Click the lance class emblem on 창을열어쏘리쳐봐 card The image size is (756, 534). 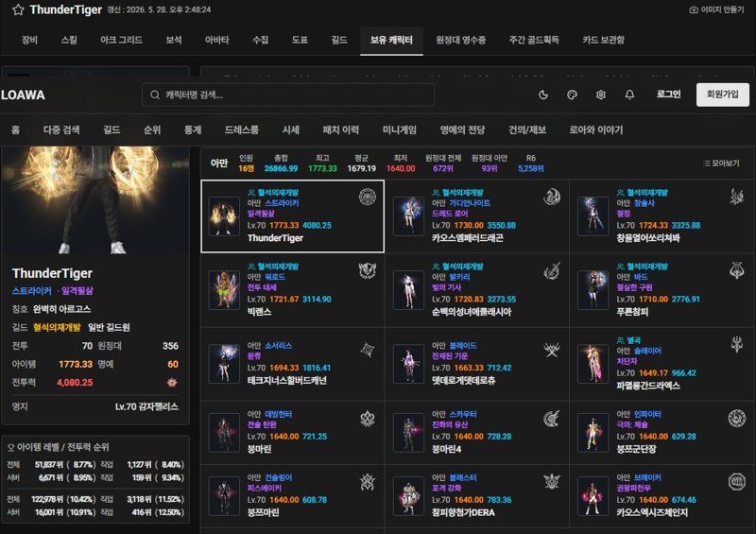tap(737, 197)
